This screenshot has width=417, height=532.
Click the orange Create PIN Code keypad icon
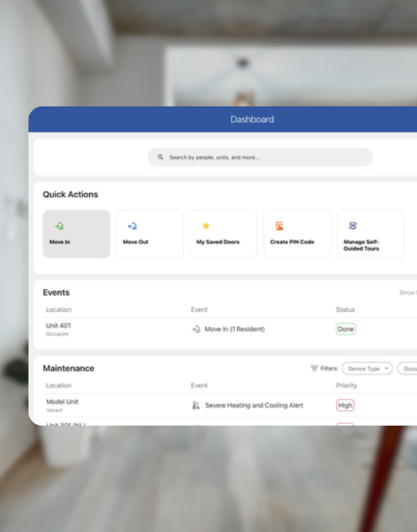click(280, 226)
